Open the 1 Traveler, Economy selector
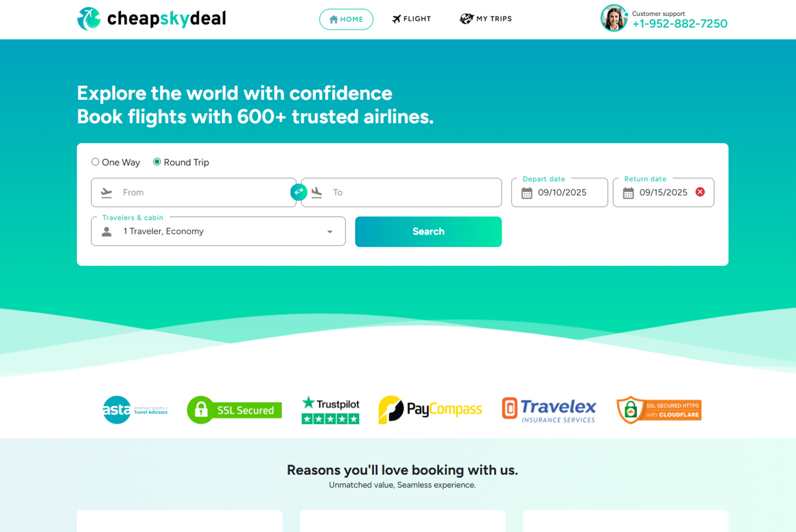 pyautogui.click(x=218, y=231)
